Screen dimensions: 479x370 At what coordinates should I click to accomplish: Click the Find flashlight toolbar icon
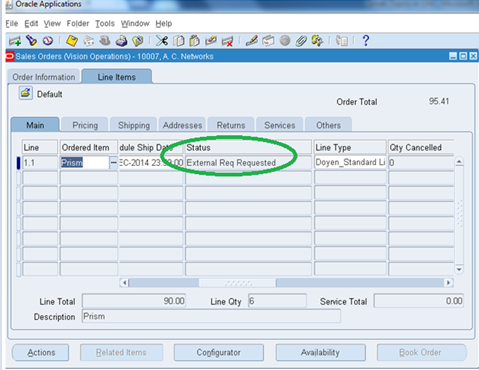[x=32, y=41]
